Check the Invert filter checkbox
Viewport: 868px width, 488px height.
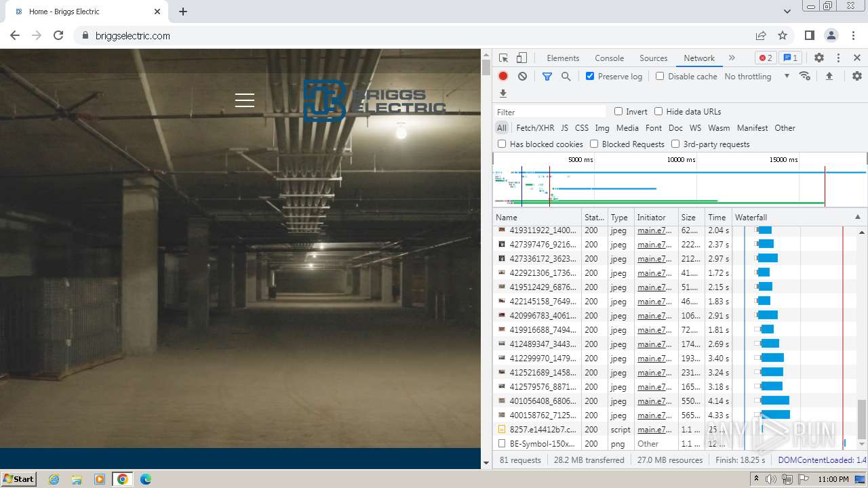[x=618, y=111]
